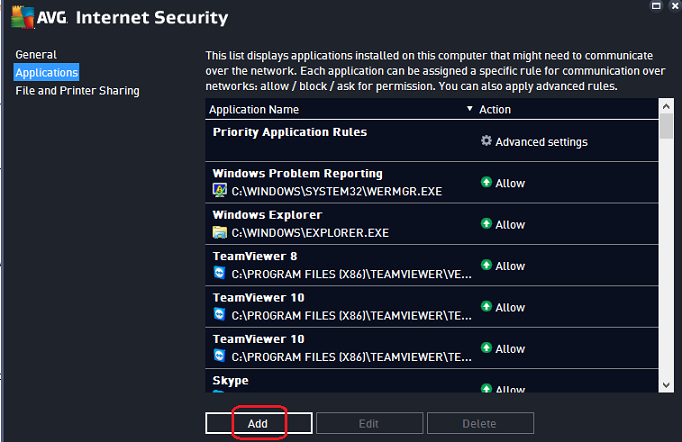Open File and Printer Sharing section
682x442 pixels.
(77, 91)
